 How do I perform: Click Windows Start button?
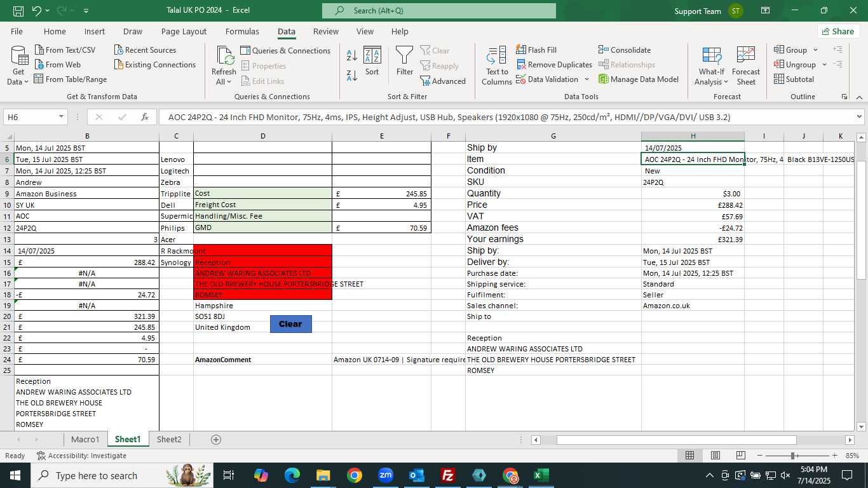click(15, 475)
